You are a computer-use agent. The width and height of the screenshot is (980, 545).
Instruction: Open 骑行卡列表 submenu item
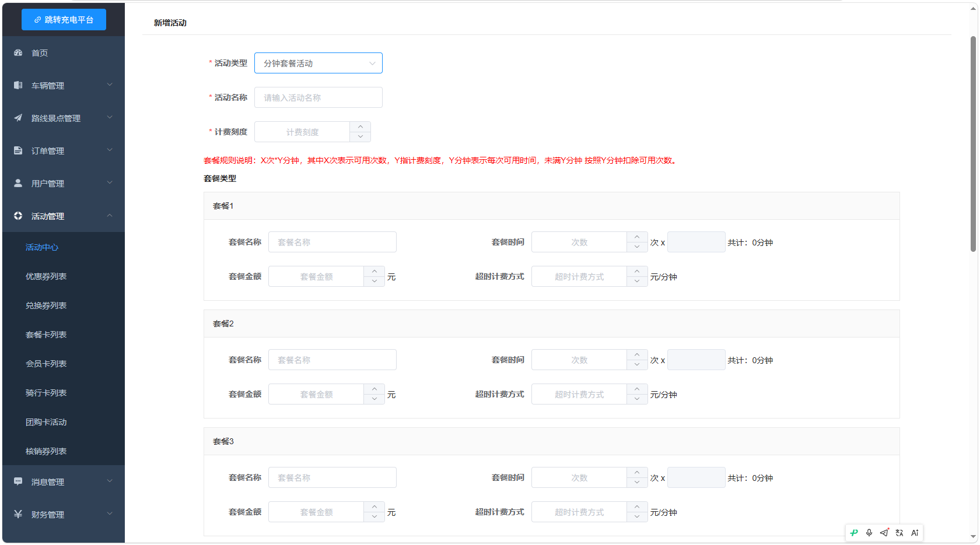tap(46, 393)
